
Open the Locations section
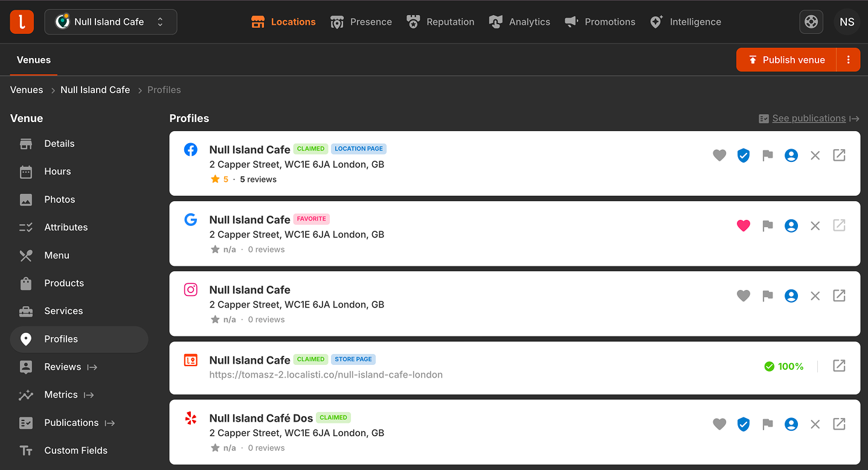pos(283,22)
